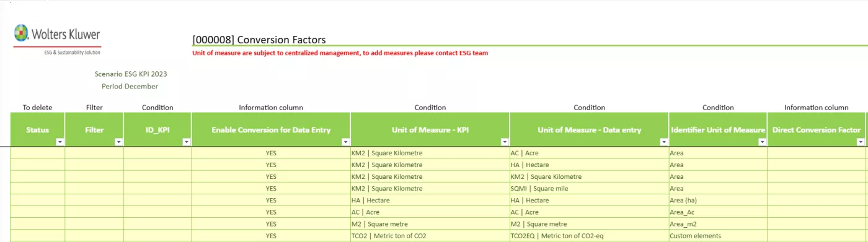This screenshot has width=868, height=242.
Task: Click empty Status cell in first data row
Action: coord(37,153)
